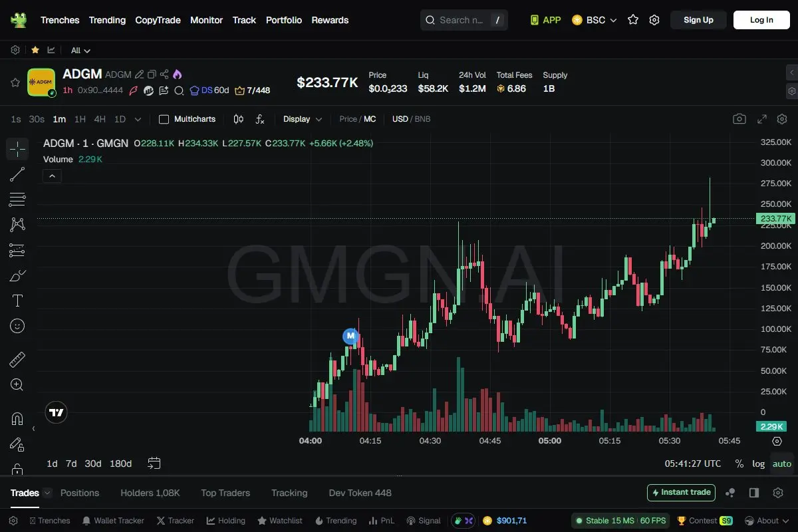The width and height of the screenshot is (798, 532).
Task: Select the trend line drawing tool
Action: point(17,174)
